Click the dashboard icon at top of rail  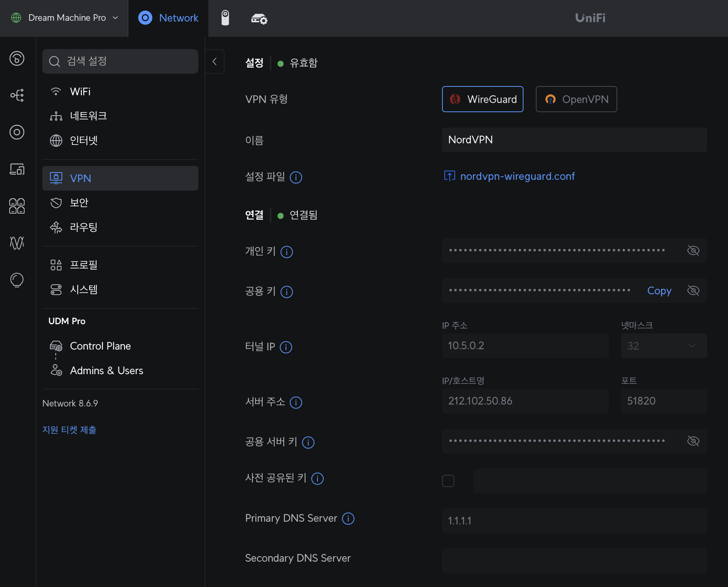(x=17, y=58)
